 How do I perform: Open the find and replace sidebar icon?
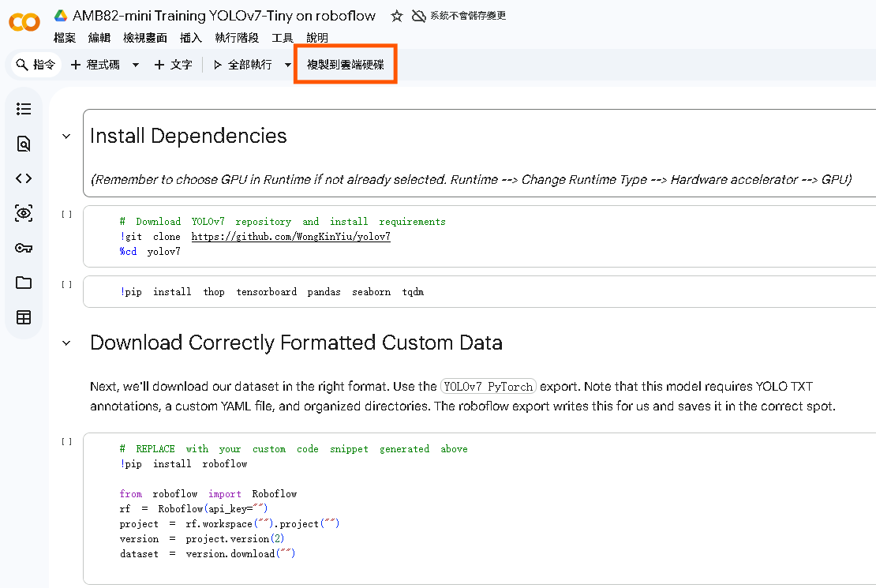[24, 144]
